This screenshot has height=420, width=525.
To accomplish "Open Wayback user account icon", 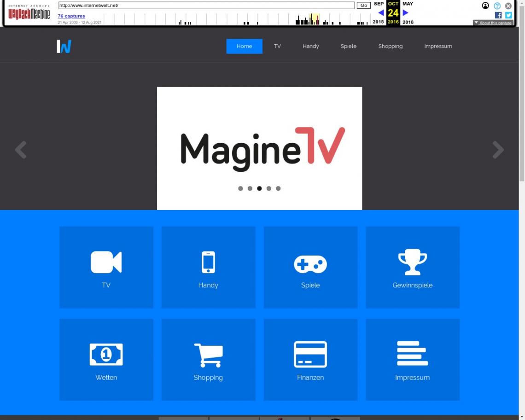I will click(485, 6).
